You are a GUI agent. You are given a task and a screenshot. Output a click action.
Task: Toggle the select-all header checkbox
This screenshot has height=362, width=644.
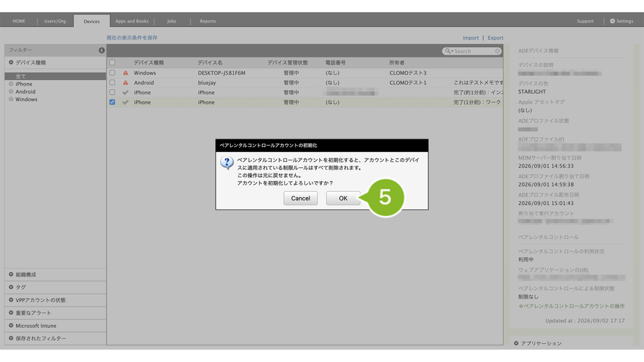[x=112, y=63]
